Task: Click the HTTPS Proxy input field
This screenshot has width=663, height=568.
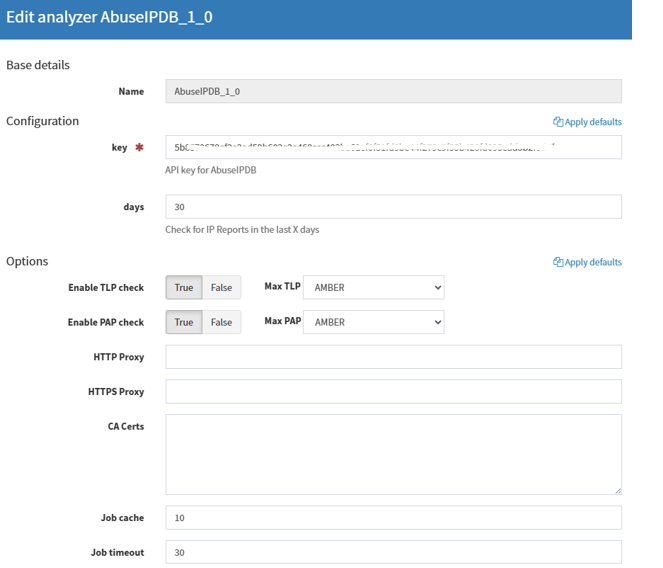Action: [393, 392]
